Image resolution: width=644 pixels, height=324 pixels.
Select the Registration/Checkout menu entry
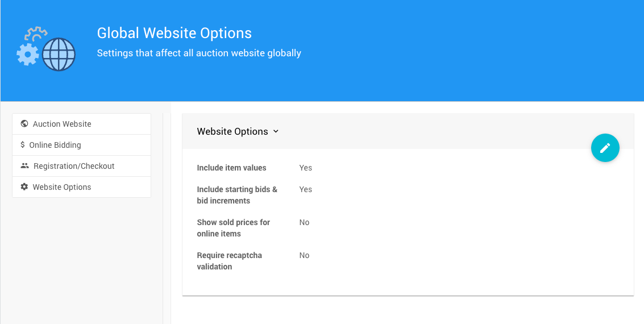pos(74,166)
